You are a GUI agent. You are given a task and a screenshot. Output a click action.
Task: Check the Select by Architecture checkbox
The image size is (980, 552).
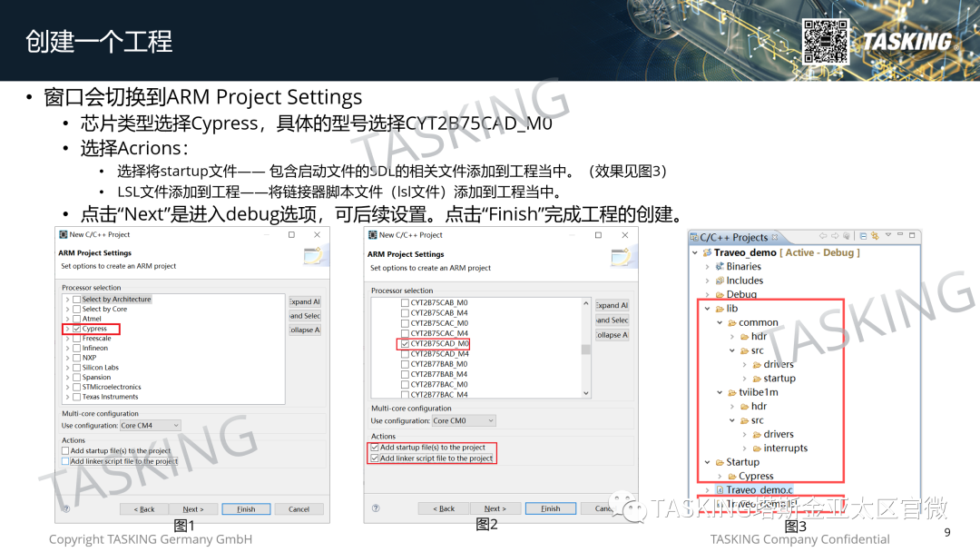tap(77, 300)
